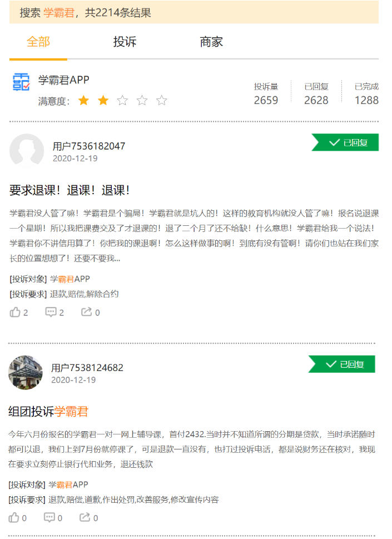Click the fifth empty satisfaction star
The width and height of the screenshot is (392, 539).
(x=161, y=100)
